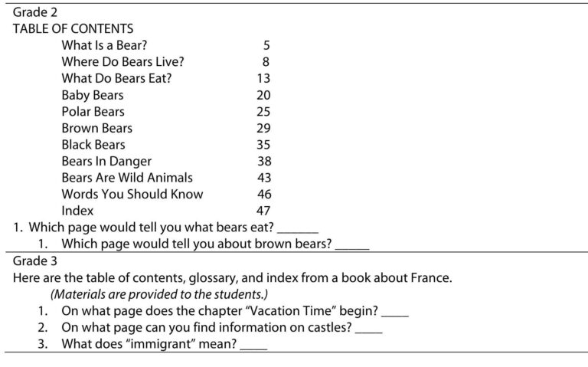The height and width of the screenshot is (367, 588).
Task: Click page number 47 beside Index
Action: coord(263,211)
